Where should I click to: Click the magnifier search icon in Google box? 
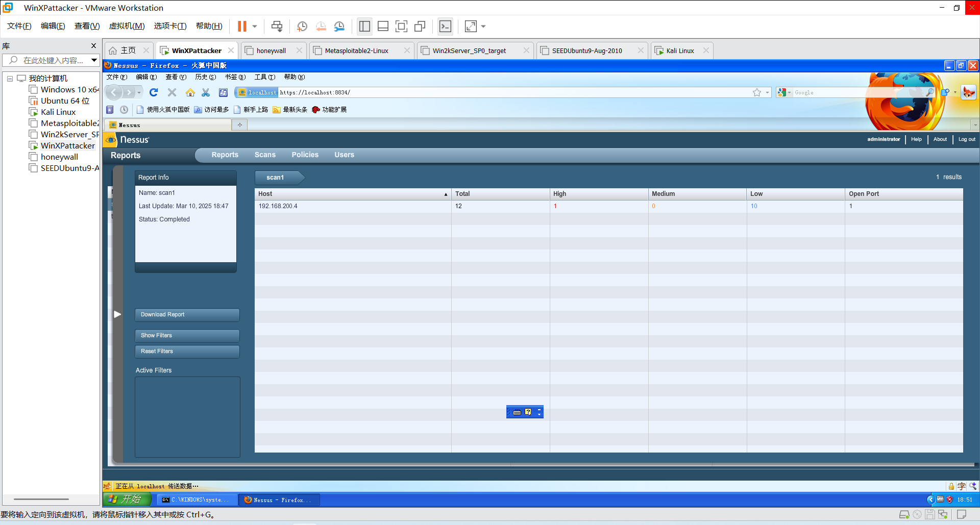(x=929, y=92)
